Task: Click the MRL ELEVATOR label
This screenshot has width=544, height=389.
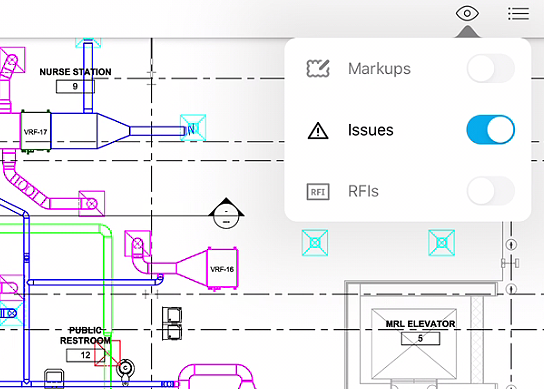Action: (x=420, y=324)
